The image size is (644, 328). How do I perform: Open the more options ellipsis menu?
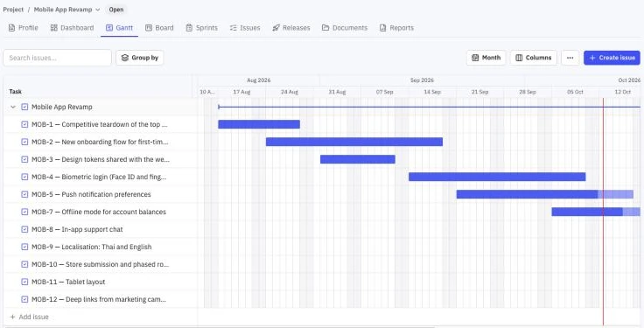click(570, 58)
